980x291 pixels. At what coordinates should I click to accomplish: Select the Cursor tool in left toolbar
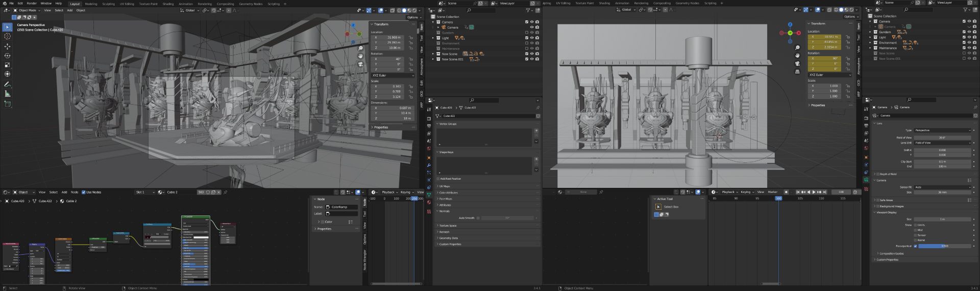(x=7, y=36)
